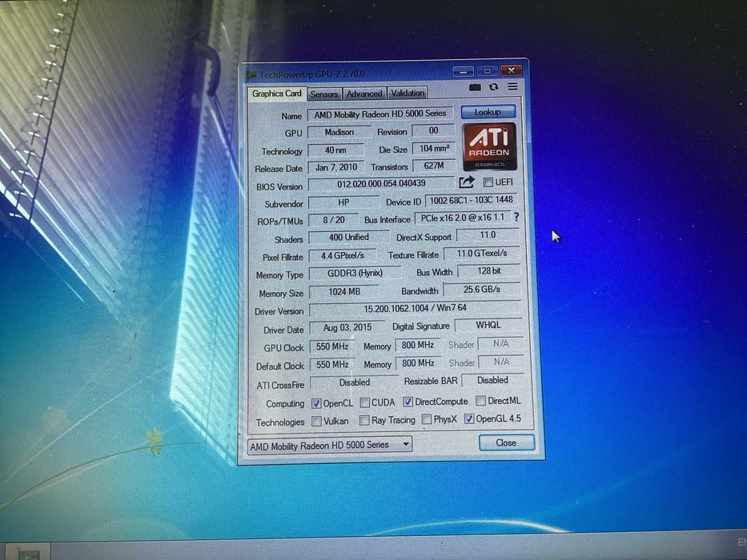Click the Memory Type GDDR3 (Hynix) field
The height and width of the screenshot is (560, 747).
(x=355, y=274)
